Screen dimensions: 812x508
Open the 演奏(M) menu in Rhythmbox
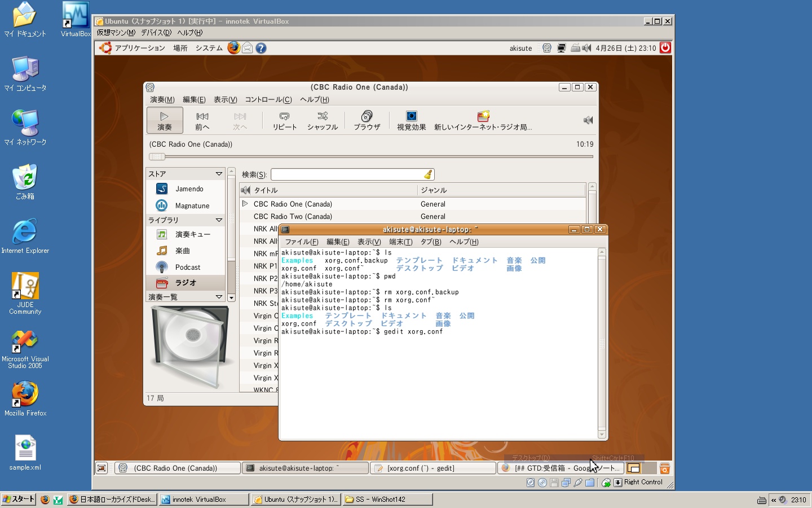162,100
